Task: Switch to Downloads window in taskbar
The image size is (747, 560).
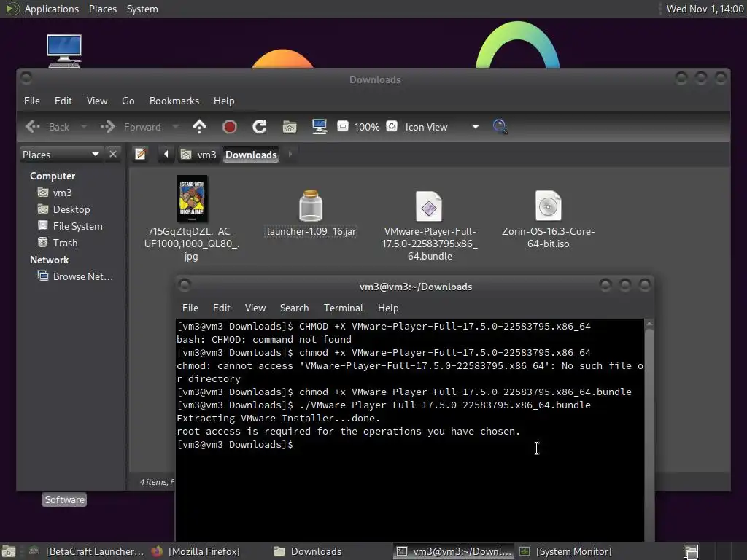Action: coord(308,551)
